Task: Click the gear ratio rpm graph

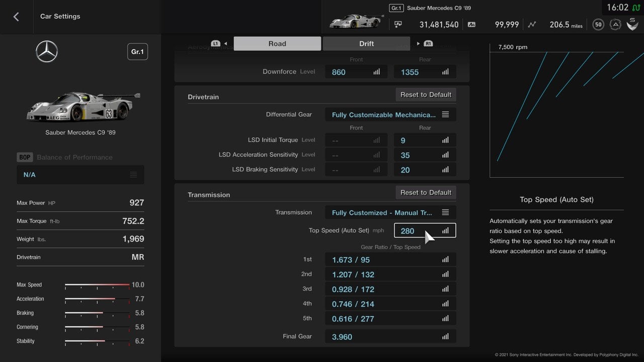Action: (x=556, y=110)
